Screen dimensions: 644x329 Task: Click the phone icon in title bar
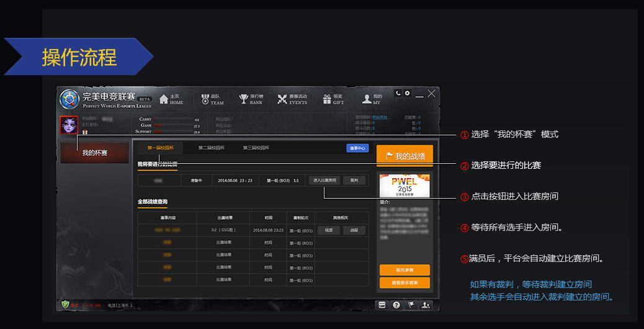pyautogui.click(x=398, y=93)
